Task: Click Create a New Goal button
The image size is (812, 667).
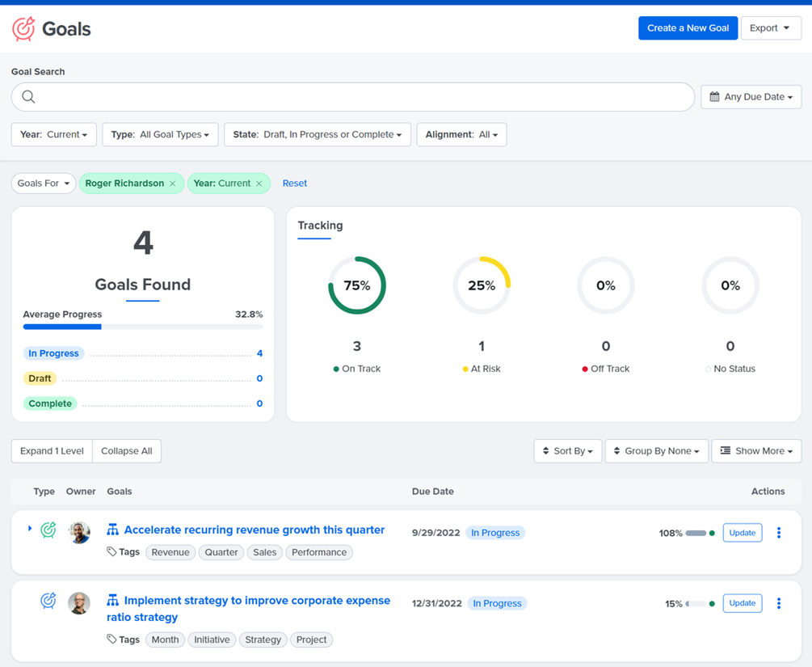Action: tap(688, 28)
